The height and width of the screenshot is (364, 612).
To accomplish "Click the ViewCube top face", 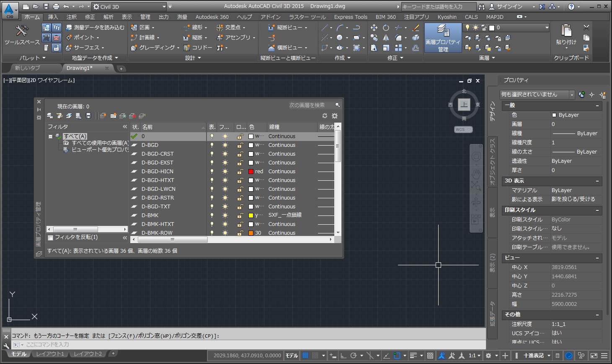I will click(x=464, y=104).
